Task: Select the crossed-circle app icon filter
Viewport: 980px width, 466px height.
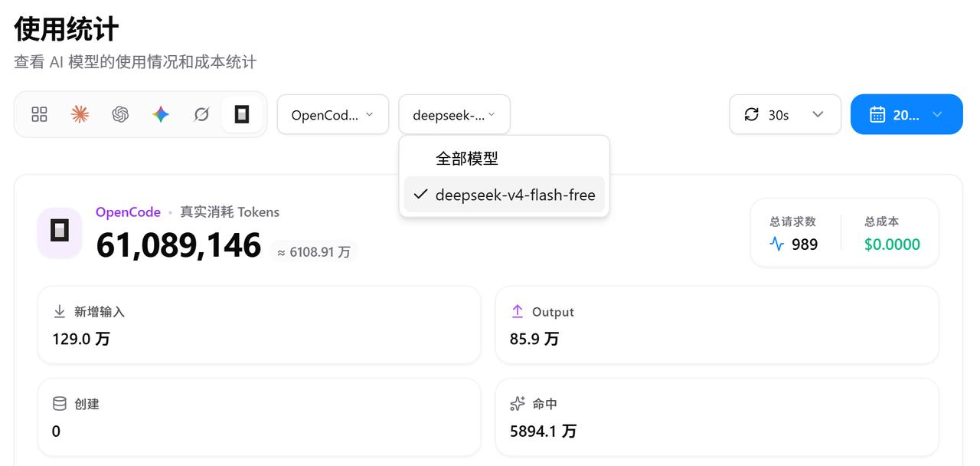Action: (201, 114)
